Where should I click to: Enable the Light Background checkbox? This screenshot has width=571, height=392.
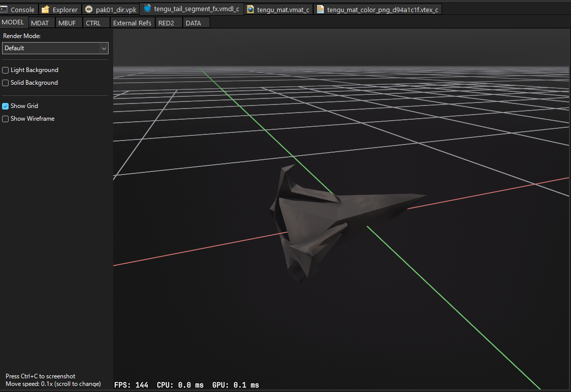point(6,70)
